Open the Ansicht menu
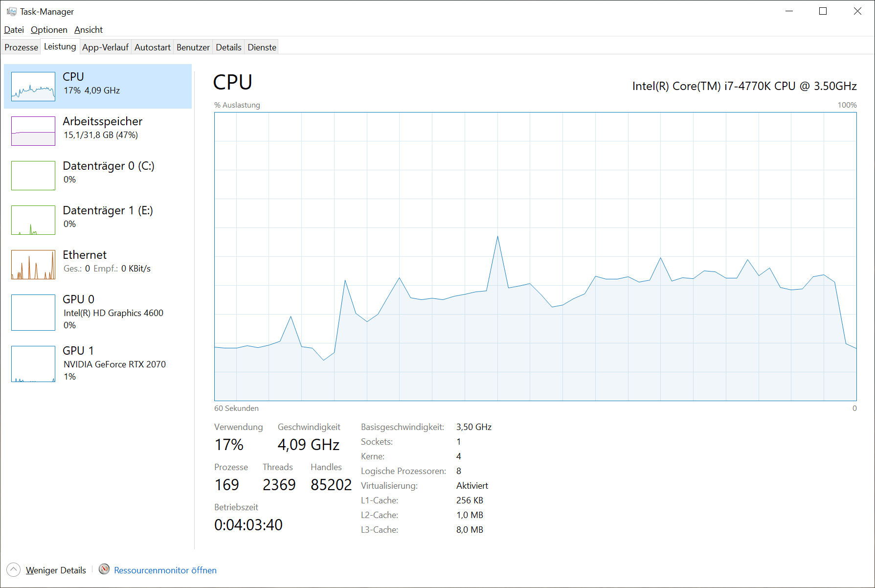The height and width of the screenshot is (588, 875). click(89, 30)
